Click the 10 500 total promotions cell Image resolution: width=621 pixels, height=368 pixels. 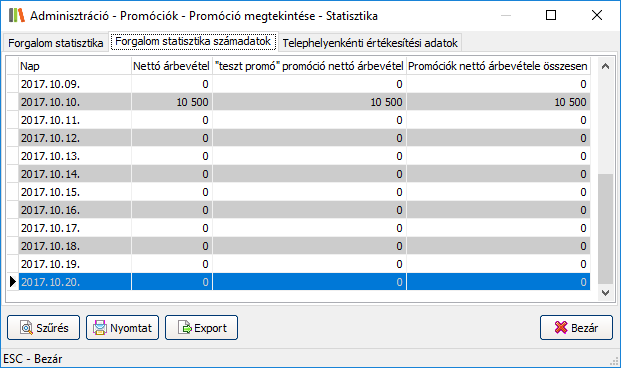pyautogui.click(x=498, y=102)
